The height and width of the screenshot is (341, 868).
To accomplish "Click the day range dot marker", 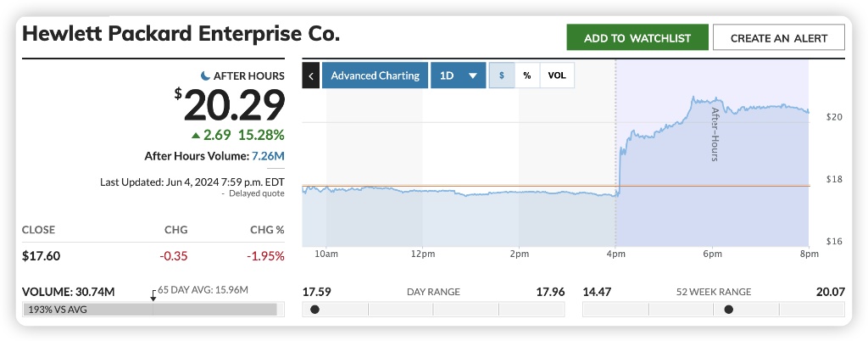I will tap(315, 310).
